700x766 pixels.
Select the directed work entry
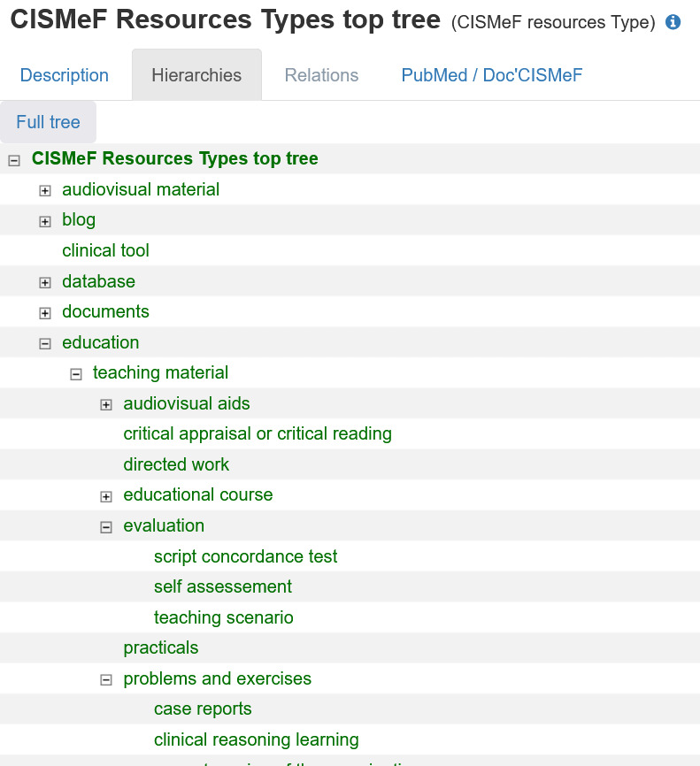176,464
